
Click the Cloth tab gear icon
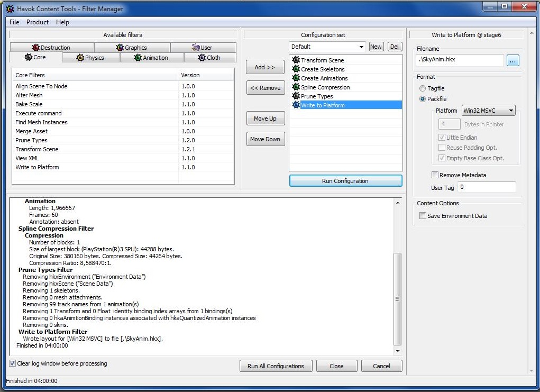pos(202,58)
